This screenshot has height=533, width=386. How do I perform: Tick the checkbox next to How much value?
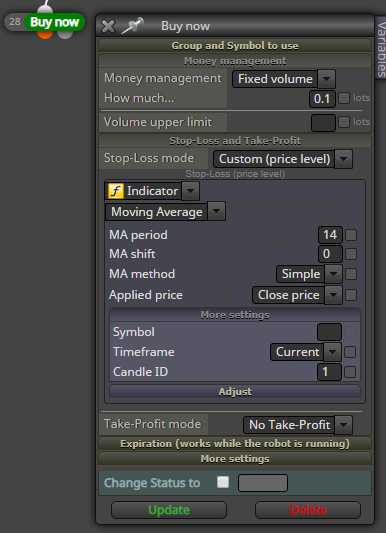coord(344,98)
